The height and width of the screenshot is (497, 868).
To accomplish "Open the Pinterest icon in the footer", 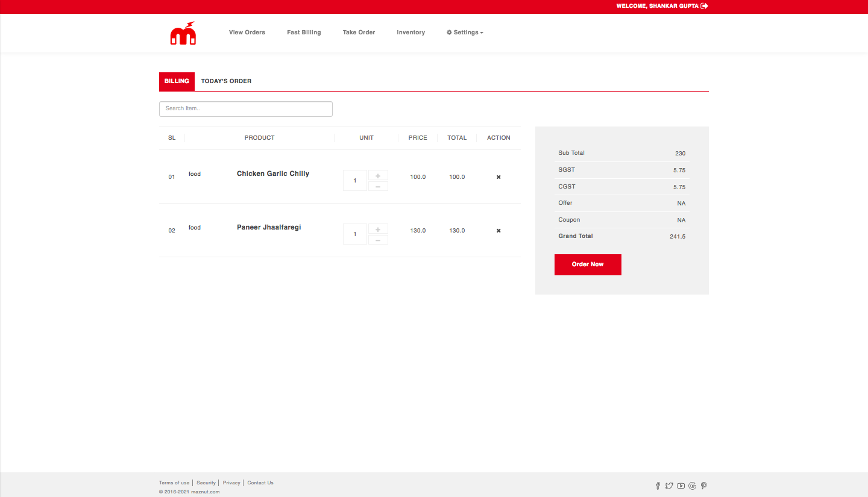I will point(703,486).
